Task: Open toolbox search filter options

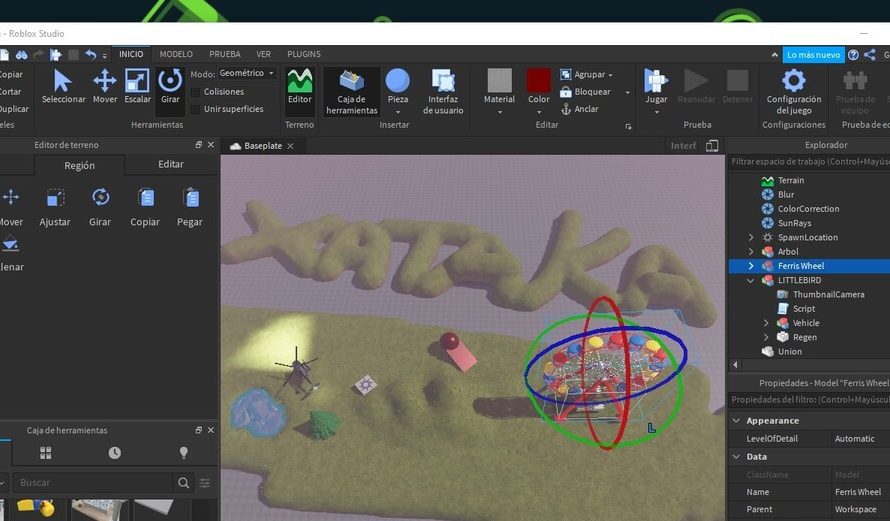Action: [x=205, y=482]
